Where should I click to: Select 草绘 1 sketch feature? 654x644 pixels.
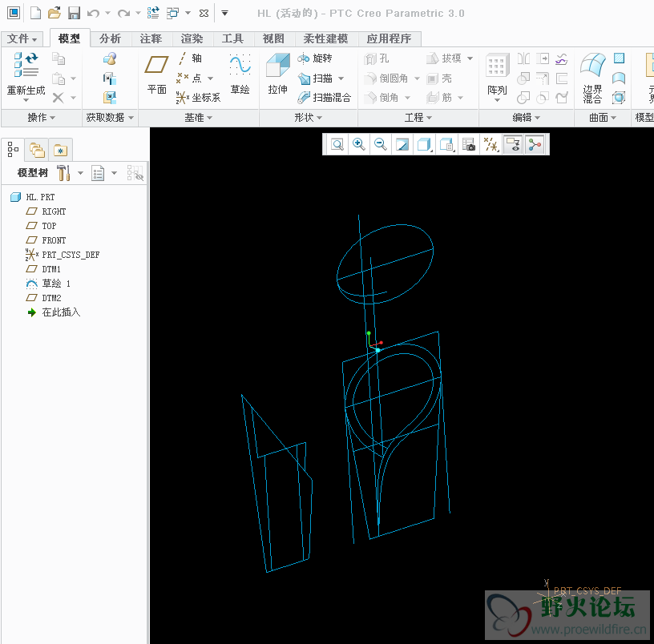pos(48,284)
